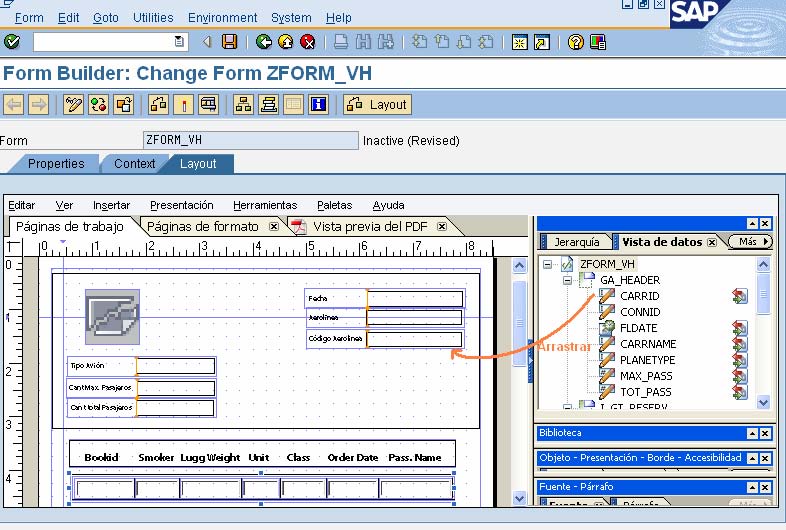This screenshot has width=786, height=530.
Task: Click the blue Information icon in toolbar
Action: [x=318, y=105]
